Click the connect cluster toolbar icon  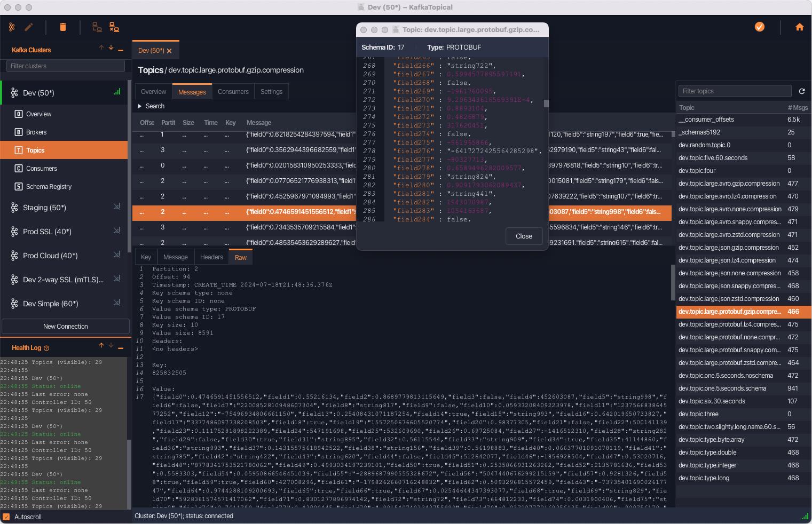[x=97, y=27]
